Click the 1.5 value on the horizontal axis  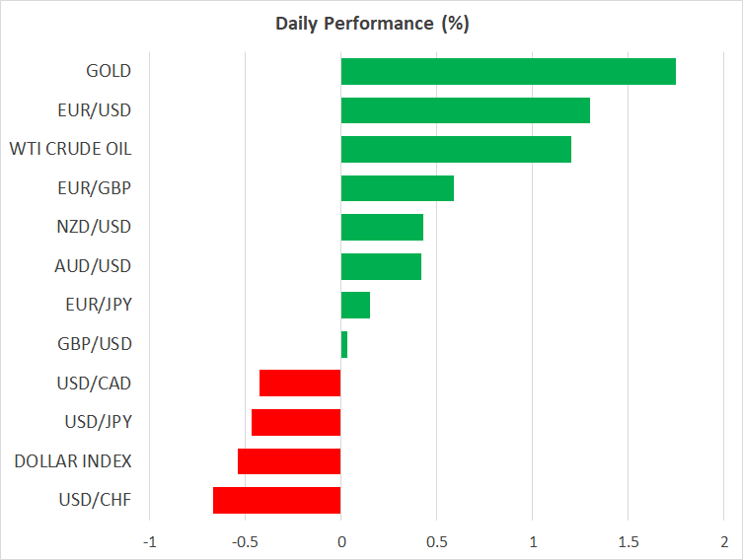coord(628,542)
